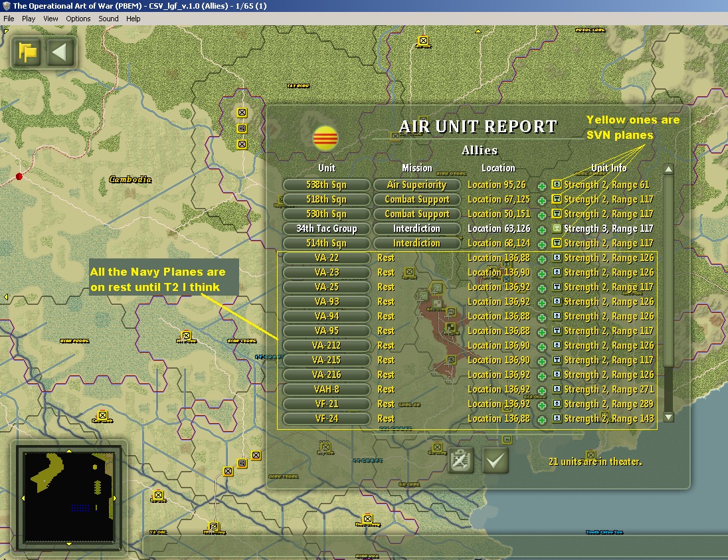The width and height of the screenshot is (728, 560).
Task: Click unit type icon beside 538th Sqn strength
Action: pos(556,185)
